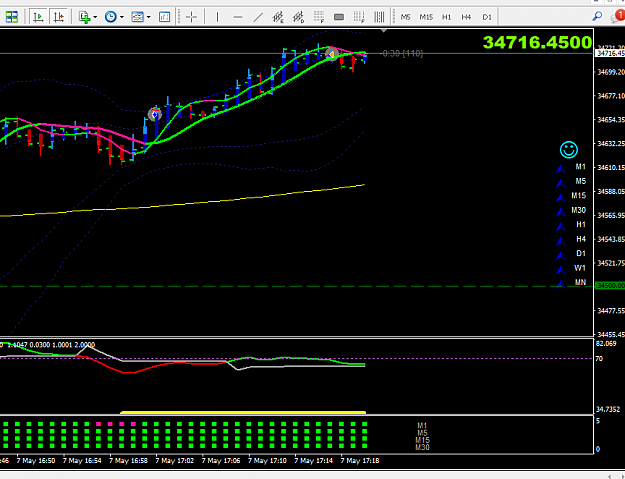Select the vertical line drawing tool
Image resolution: width=625 pixels, height=479 pixels.
tap(217, 17)
